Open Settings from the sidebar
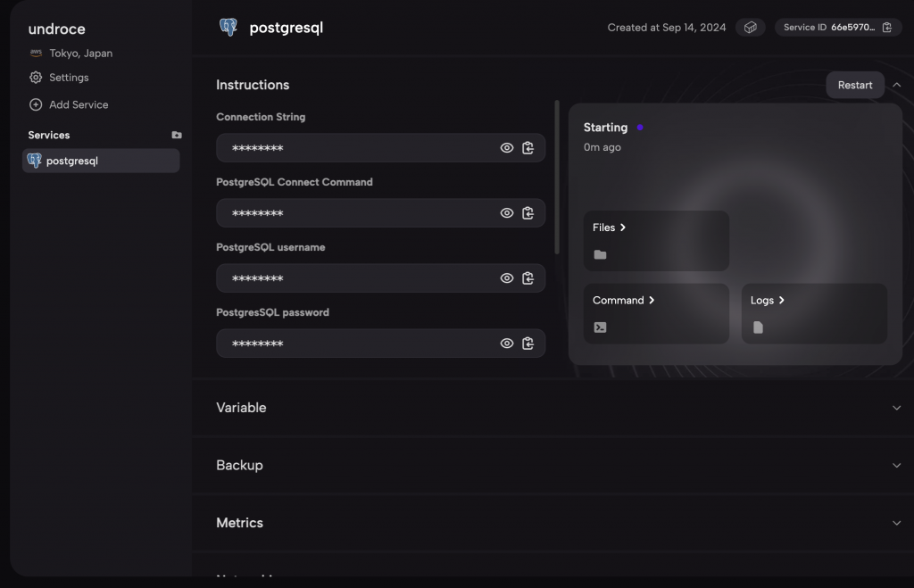This screenshot has width=914, height=588. [x=59, y=78]
